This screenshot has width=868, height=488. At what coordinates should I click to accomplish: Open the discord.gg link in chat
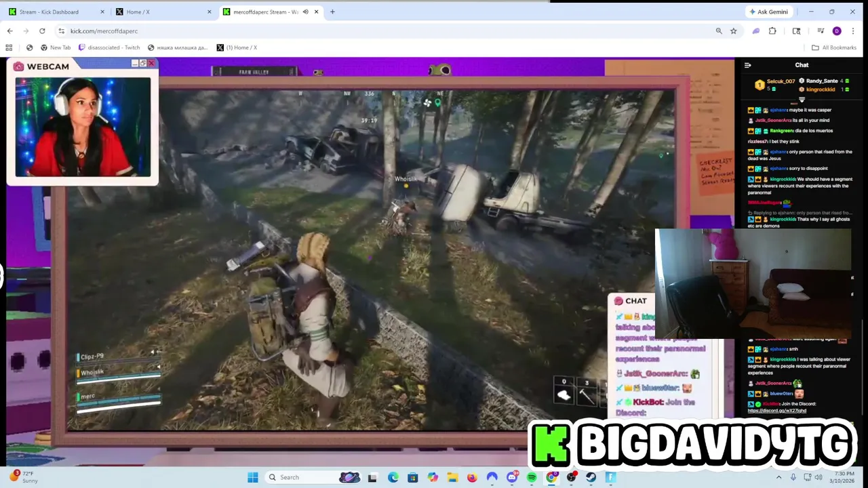[x=776, y=411]
